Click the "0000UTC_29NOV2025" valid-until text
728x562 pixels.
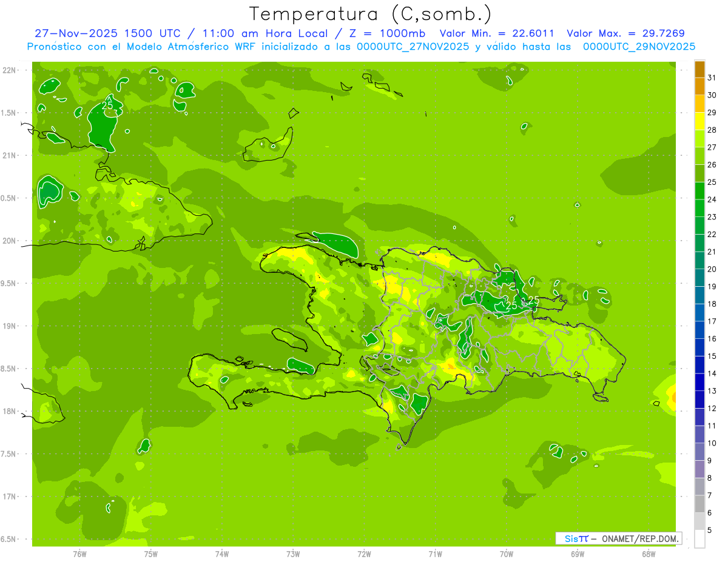click(639, 47)
